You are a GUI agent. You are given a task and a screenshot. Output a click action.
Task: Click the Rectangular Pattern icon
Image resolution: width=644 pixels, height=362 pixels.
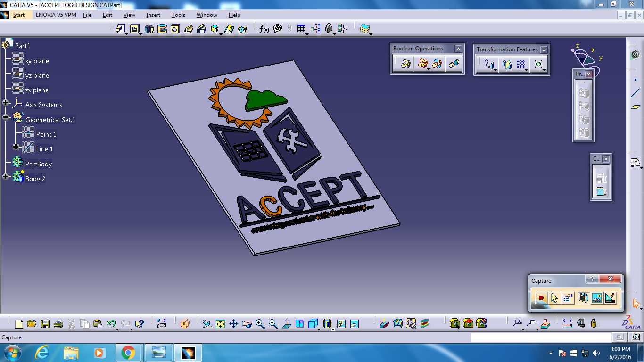(x=520, y=64)
